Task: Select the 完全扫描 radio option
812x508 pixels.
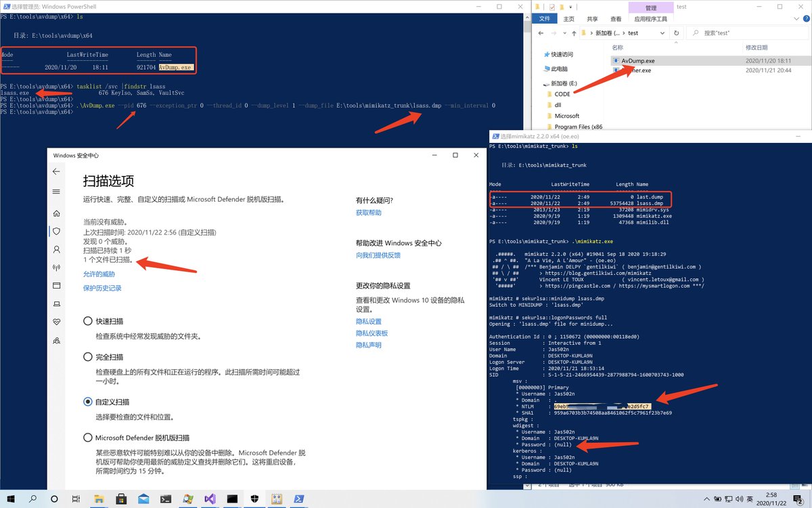Action: tap(88, 356)
